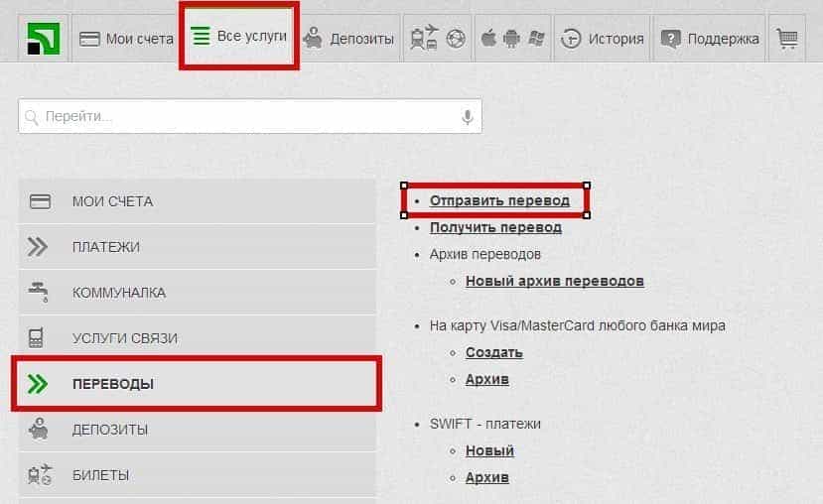Focus the Перейти search input field
823x504 pixels.
[248, 117]
